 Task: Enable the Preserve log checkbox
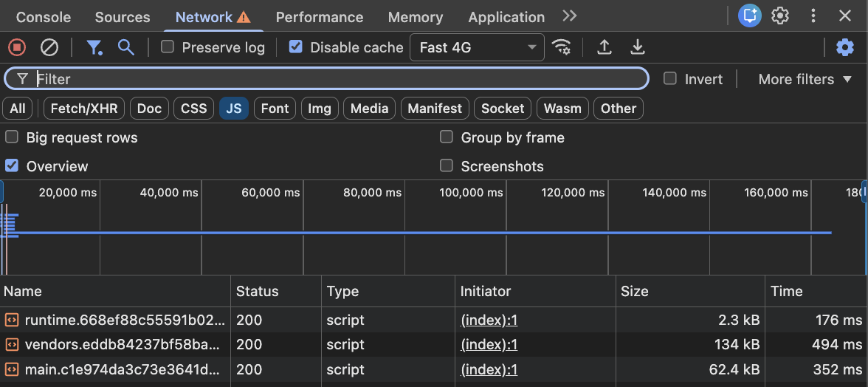[x=168, y=47]
